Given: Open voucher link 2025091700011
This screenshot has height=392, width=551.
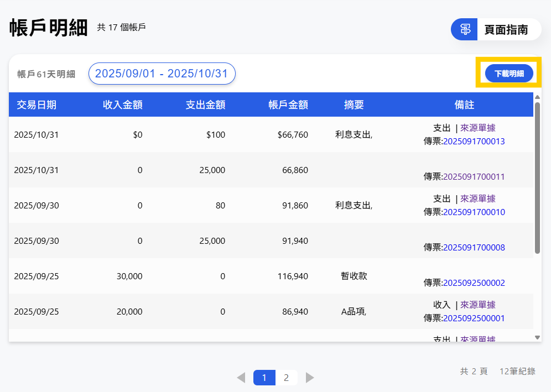Looking at the screenshot, I should (474, 177).
